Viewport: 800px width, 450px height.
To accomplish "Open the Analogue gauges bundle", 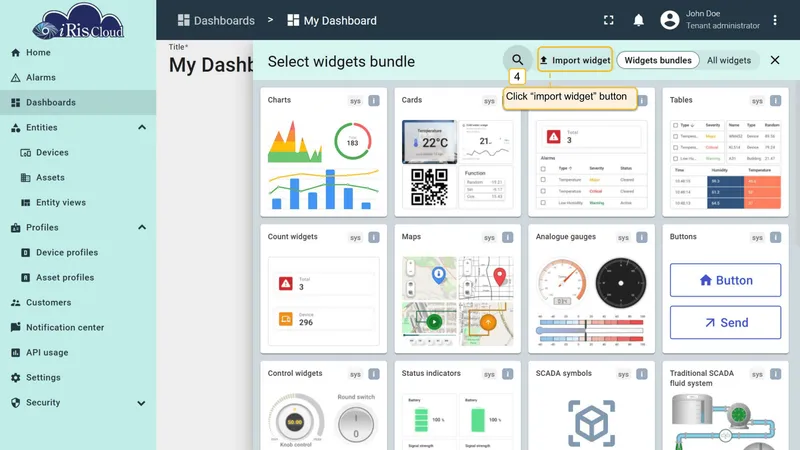I will pos(591,289).
